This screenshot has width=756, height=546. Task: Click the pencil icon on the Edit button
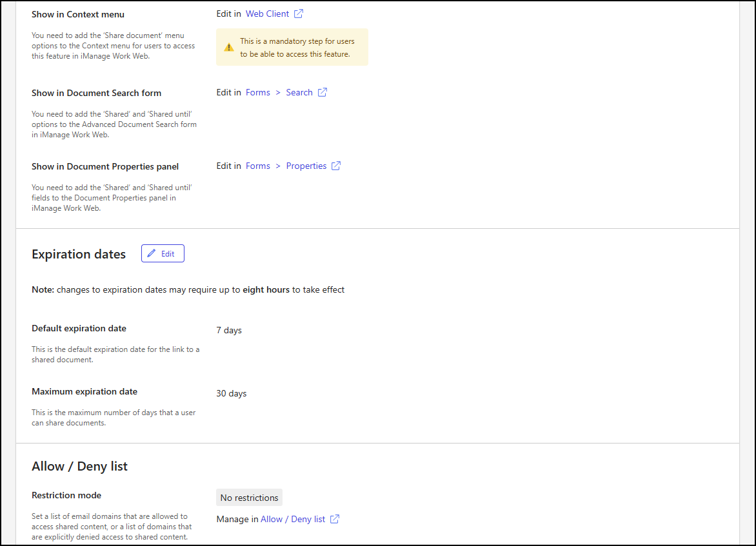[152, 253]
